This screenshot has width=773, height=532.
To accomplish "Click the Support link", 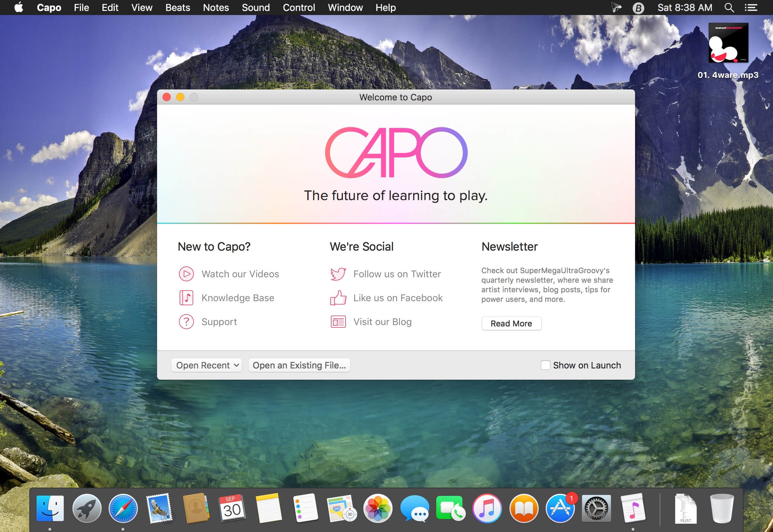I will pyautogui.click(x=219, y=322).
